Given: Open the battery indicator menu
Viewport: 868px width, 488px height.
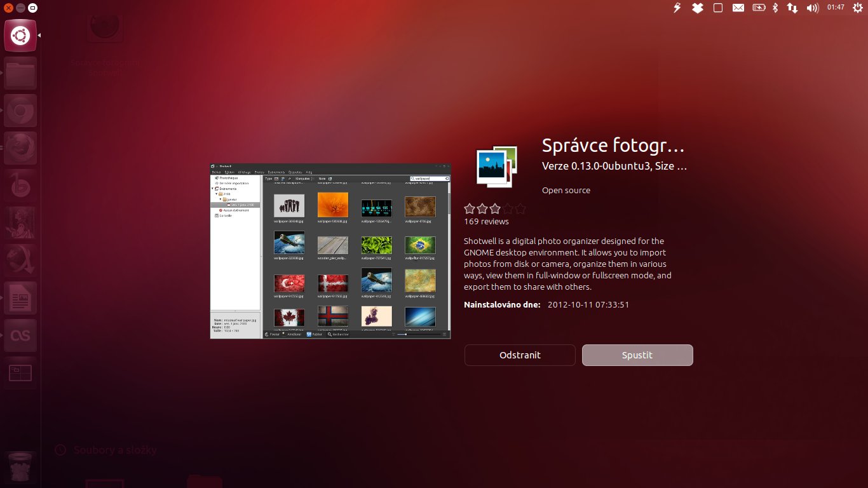Looking at the screenshot, I should click(759, 8).
